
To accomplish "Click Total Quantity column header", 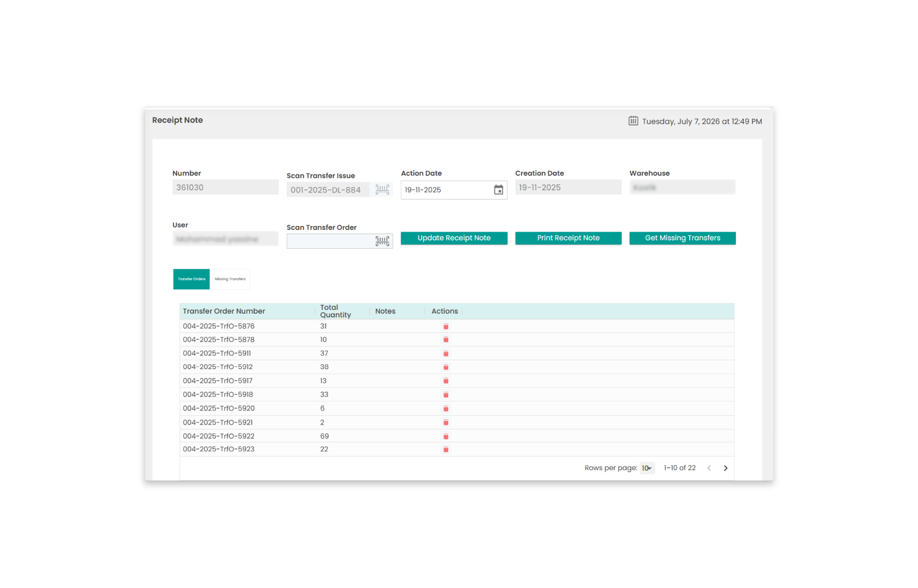I will [335, 311].
